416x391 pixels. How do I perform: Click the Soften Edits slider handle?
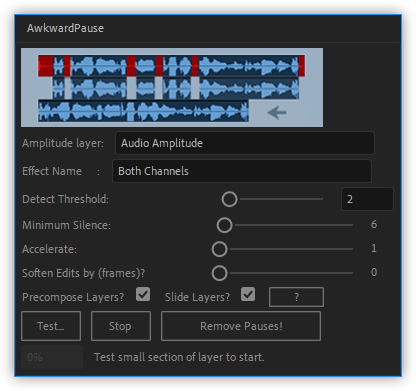tap(219, 273)
